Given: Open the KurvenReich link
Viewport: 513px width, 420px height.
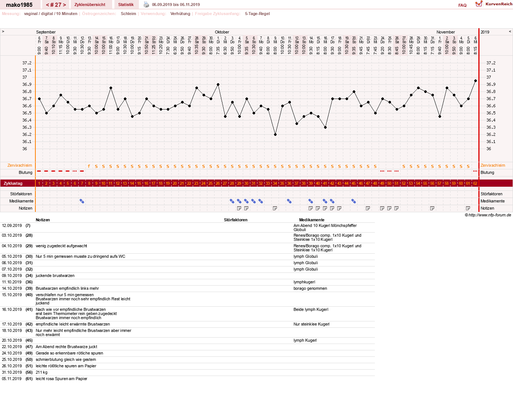Looking at the screenshot, I should [499, 4].
